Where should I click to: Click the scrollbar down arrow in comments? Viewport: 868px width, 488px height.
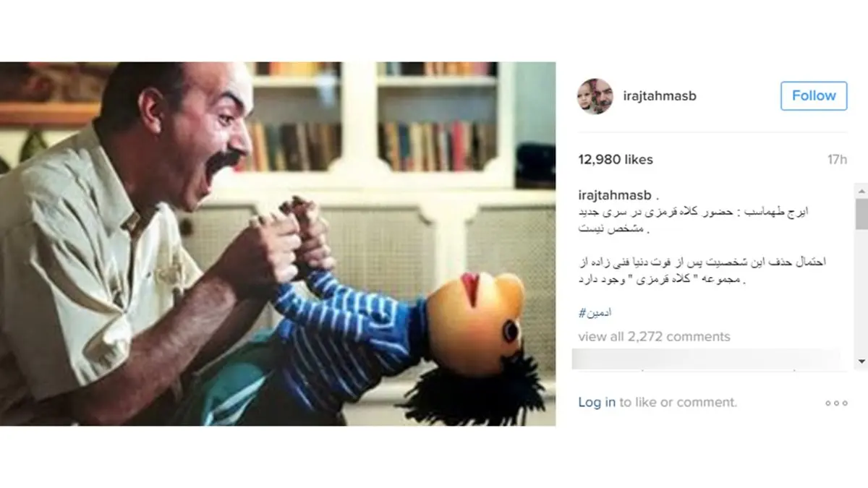point(861,361)
